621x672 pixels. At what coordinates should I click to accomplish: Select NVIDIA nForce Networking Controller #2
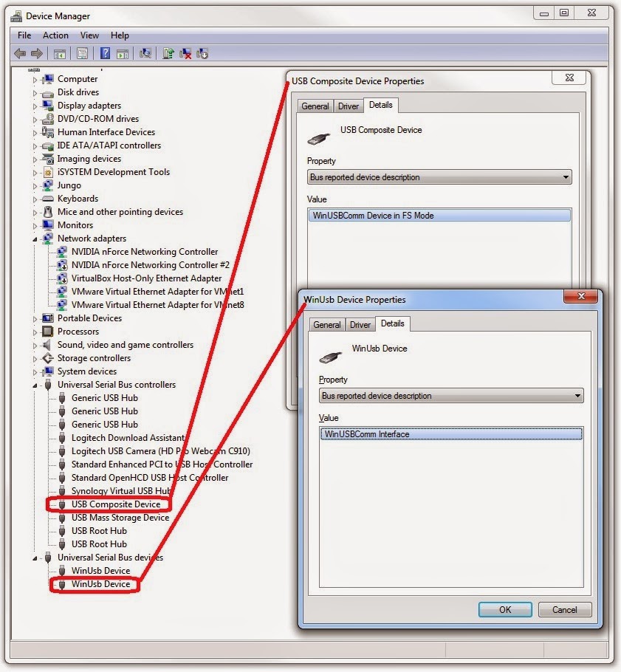coord(151,265)
